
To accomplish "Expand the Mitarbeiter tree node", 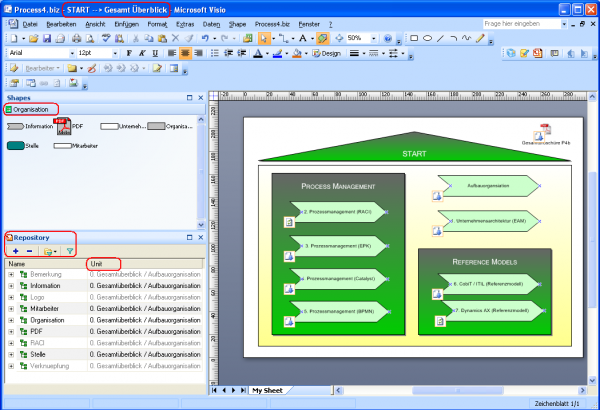I will (10, 310).
